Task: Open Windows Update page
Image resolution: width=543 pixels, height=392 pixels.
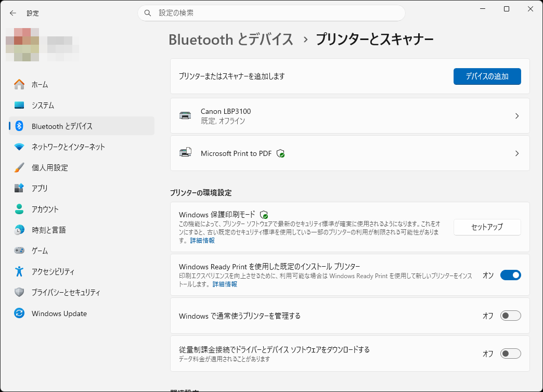Action: [x=81, y=313]
